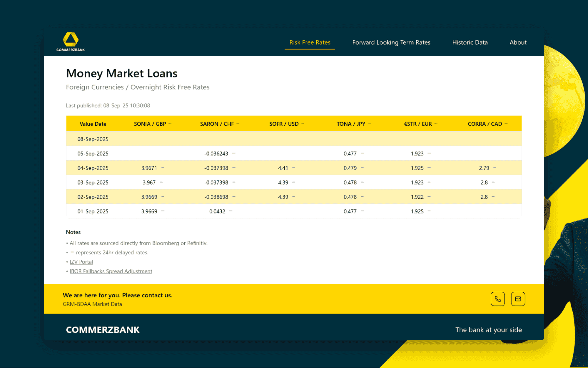The image size is (588, 368).
Task: Go to the About page
Action: pos(518,42)
